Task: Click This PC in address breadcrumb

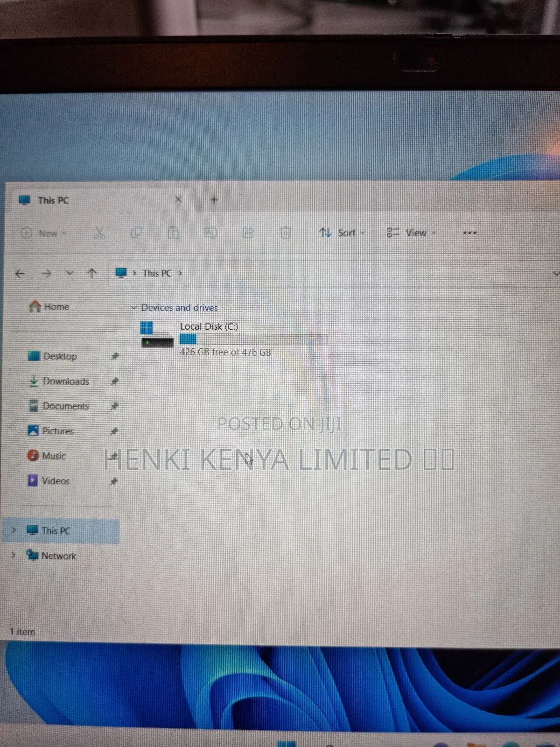Action: pos(157,273)
